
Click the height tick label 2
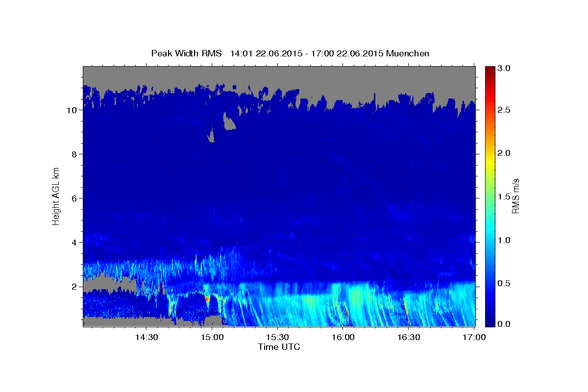coord(74,287)
